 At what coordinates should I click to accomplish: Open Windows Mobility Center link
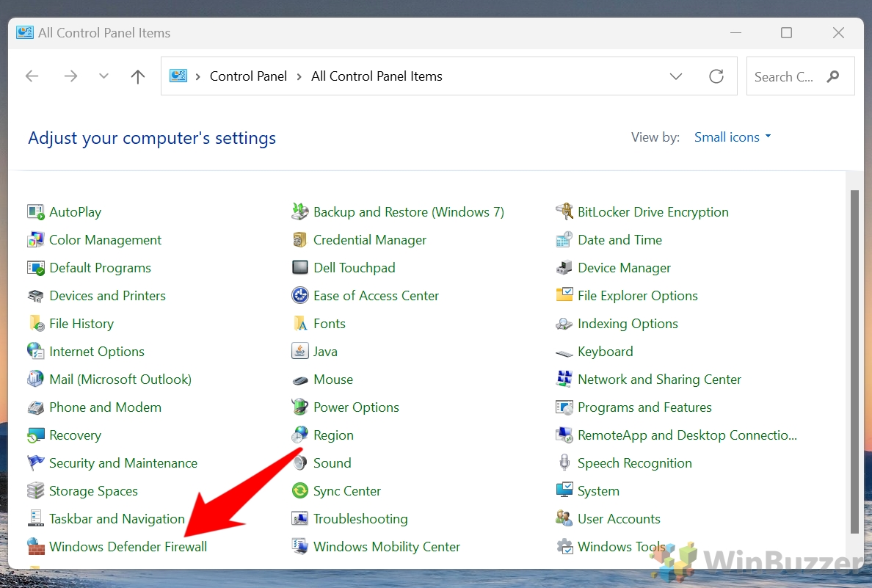387,546
